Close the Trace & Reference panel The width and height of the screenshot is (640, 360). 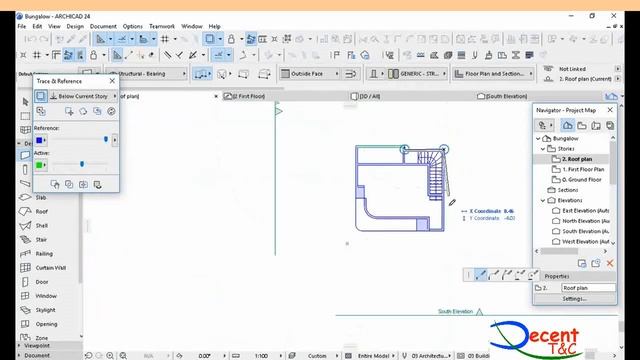[x=112, y=81]
